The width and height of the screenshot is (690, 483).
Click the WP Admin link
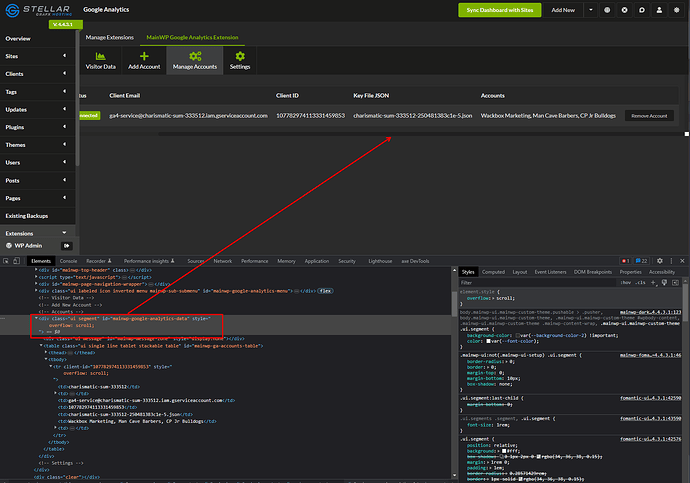(x=28, y=245)
